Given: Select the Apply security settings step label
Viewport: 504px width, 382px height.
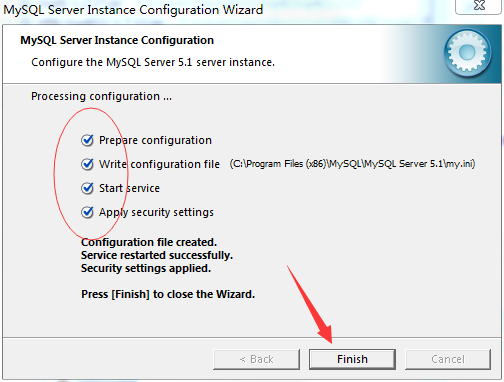Looking at the screenshot, I should (156, 212).
